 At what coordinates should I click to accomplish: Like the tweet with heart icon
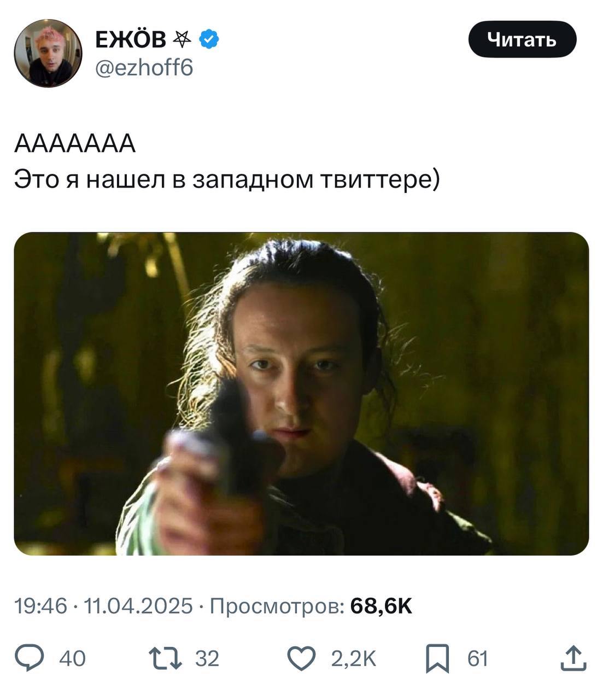(x=301, y=658)
